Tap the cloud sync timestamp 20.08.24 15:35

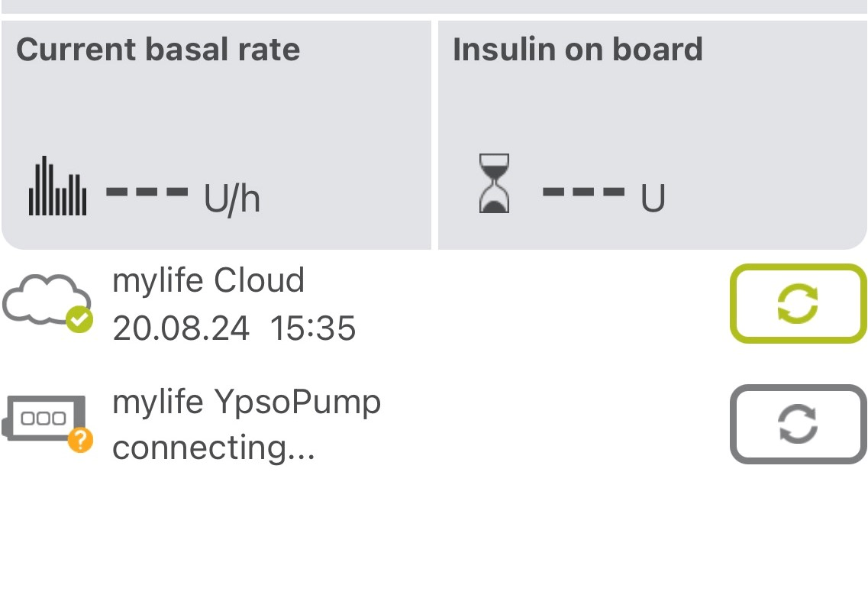tap(234, 328)
